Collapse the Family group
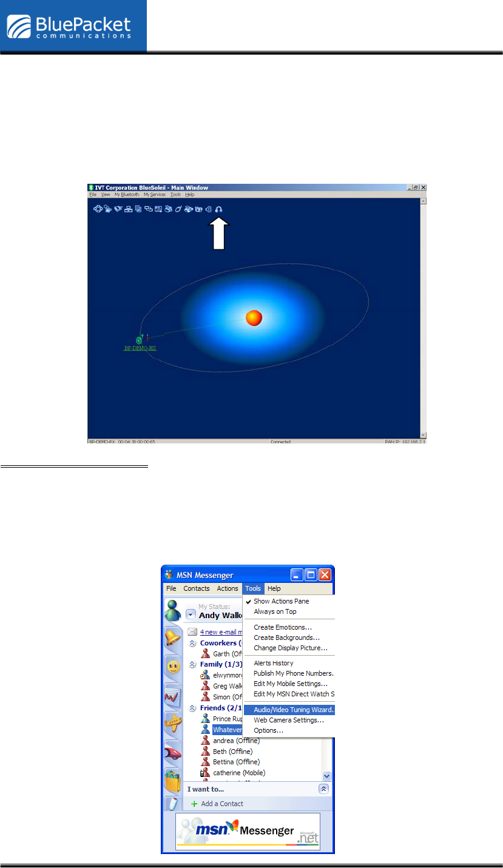 coord(192,664)
